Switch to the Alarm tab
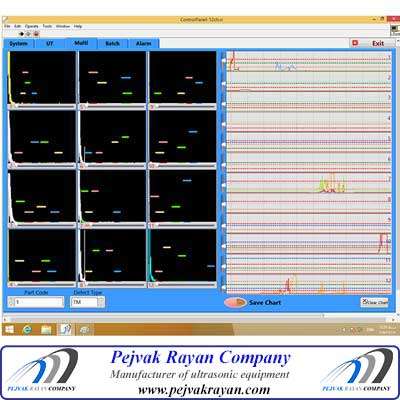Image resolution: width=400 pixels, height=400 pixels. 143,43
